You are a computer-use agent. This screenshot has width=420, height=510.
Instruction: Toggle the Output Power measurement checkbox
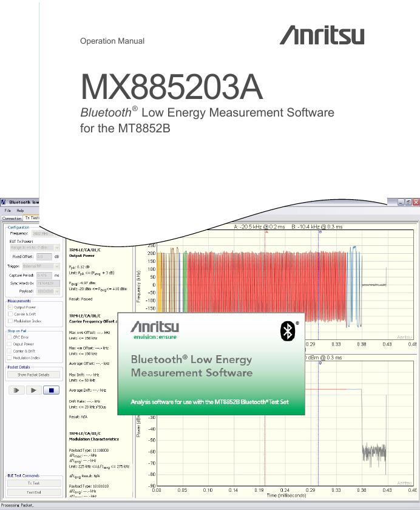pyautogui.click(x=9, y=307)
